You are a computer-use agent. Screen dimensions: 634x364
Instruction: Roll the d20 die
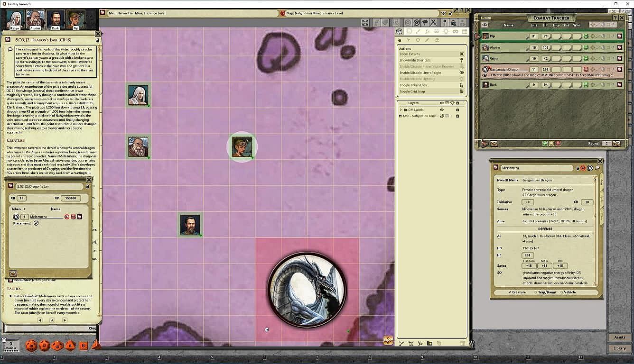[x=31, y=346]
